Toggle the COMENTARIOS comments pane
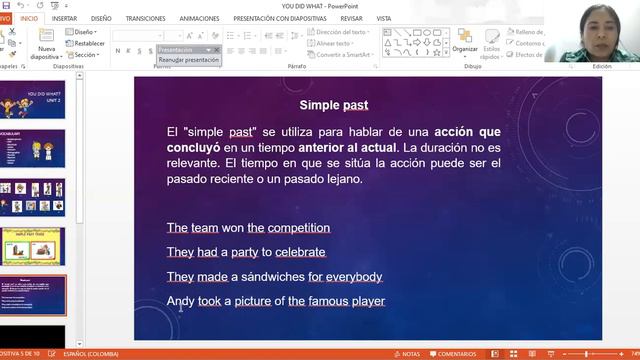640x360 pixels. 453,354
